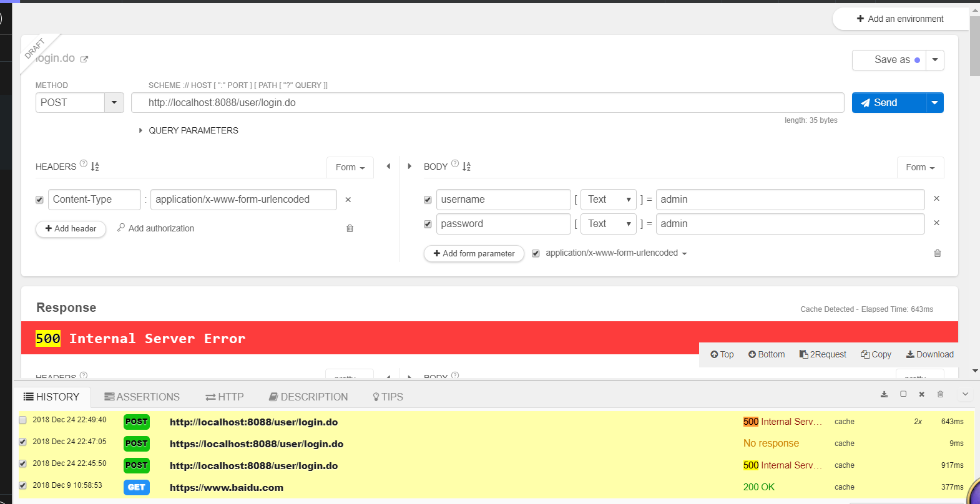The height and width of the screenshot is (504, 980).
Task: Uncheck the 22:47:05 history entry checkbox
Action: (x=22, y=442)
